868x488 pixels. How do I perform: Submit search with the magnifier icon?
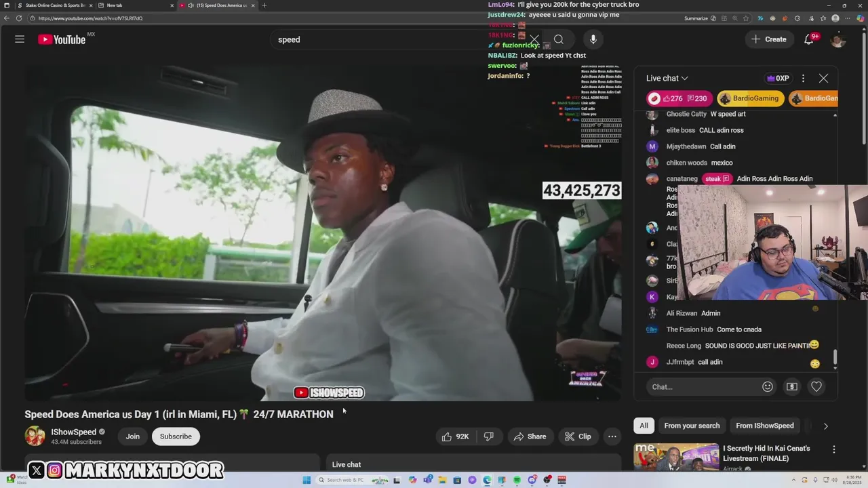pos(559,39)
